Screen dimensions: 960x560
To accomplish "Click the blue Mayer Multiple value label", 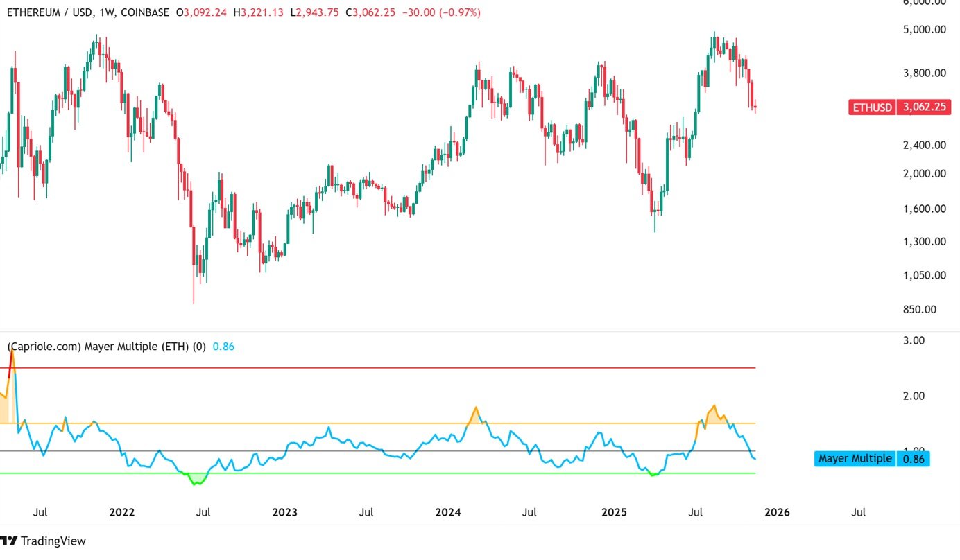I will 871,458.
